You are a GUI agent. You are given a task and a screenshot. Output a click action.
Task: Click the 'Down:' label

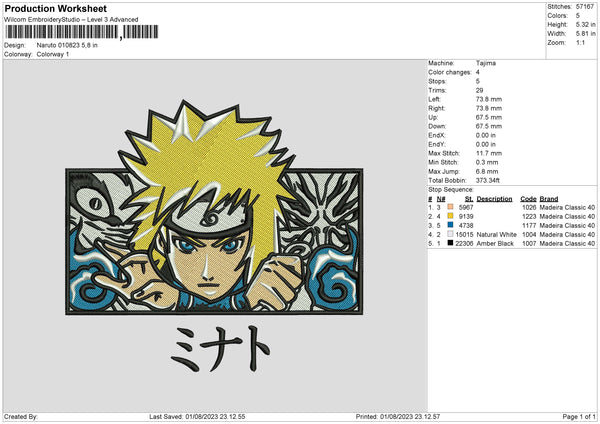pos(437,126)
